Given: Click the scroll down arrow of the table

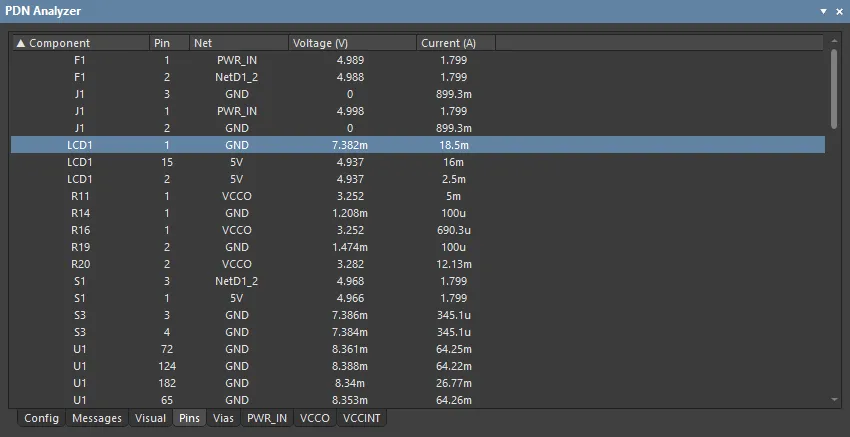Looking at the screenshot, I should coord(834,400).
